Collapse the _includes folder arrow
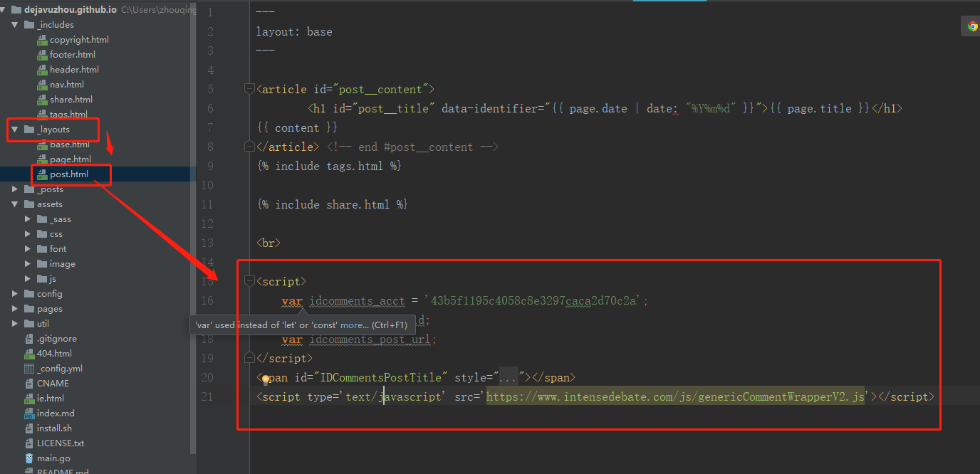Screen dimensions: 980x474 (15, 25)
